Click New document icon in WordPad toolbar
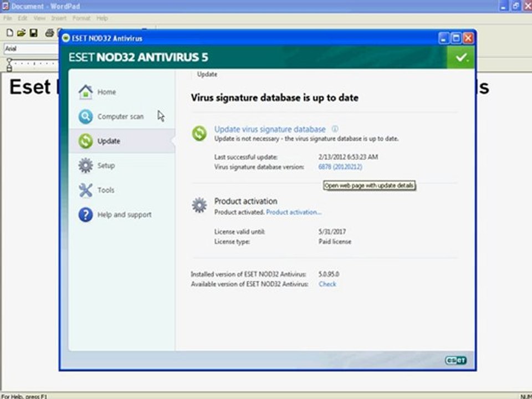 coord(10,33)
